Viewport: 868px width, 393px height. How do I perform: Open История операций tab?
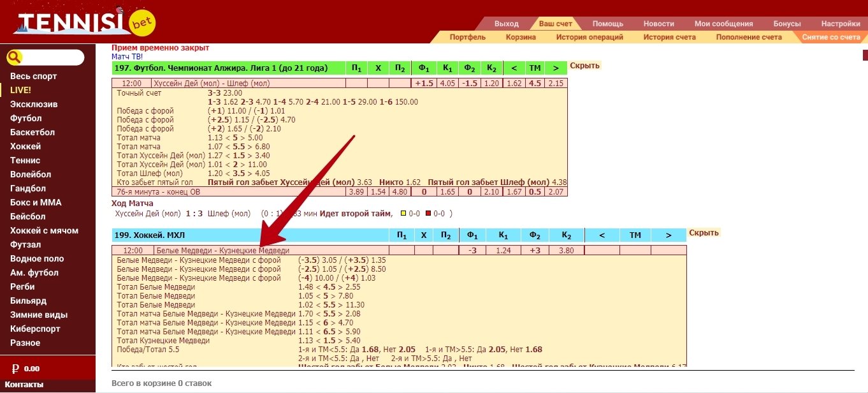pyautogui.click(x=590, y=37)
